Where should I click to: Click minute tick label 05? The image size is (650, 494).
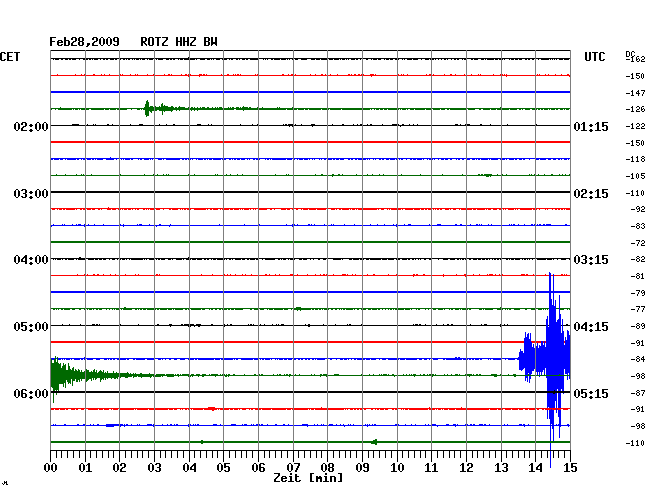(x=223, y=468)
